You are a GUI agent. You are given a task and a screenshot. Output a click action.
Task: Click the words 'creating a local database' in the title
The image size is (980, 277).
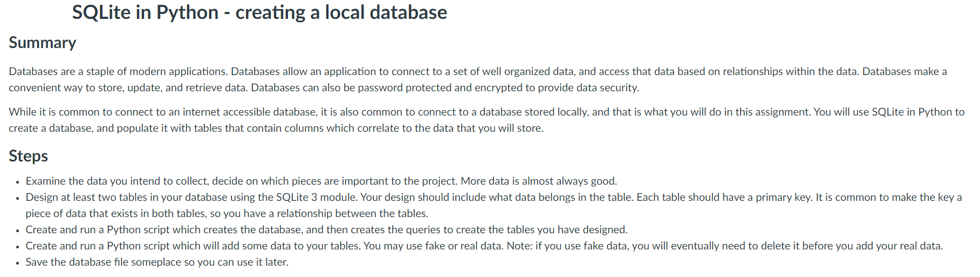click(x=341, y=12)
